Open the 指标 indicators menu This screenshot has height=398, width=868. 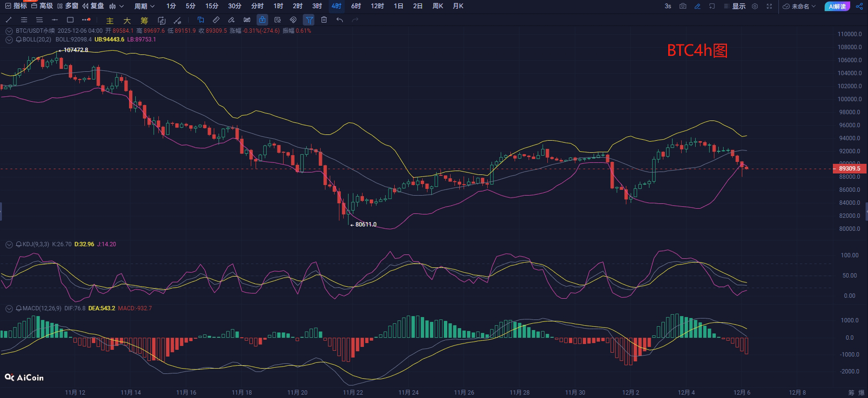16,6
